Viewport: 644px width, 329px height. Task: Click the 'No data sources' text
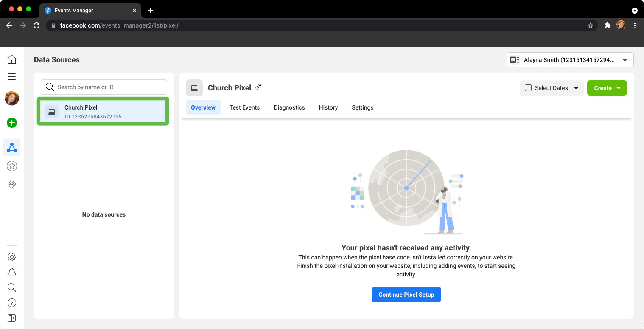click(x=104, y=214)
